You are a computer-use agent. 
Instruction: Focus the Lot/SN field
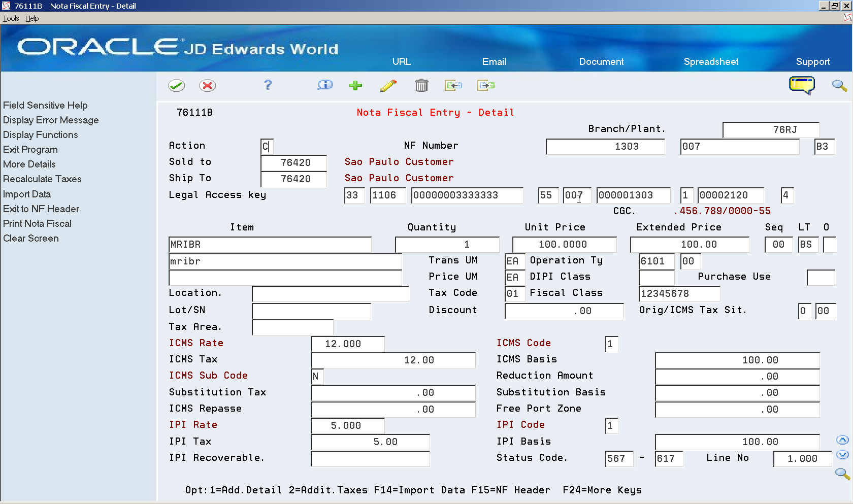tap(312, 311)
